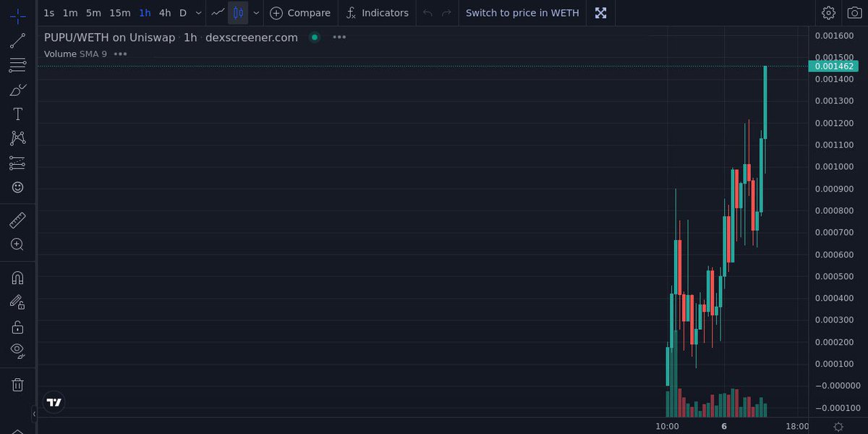Click the 10:00 time axis label
The image size is (868, 434).
[x=667, y=427]
